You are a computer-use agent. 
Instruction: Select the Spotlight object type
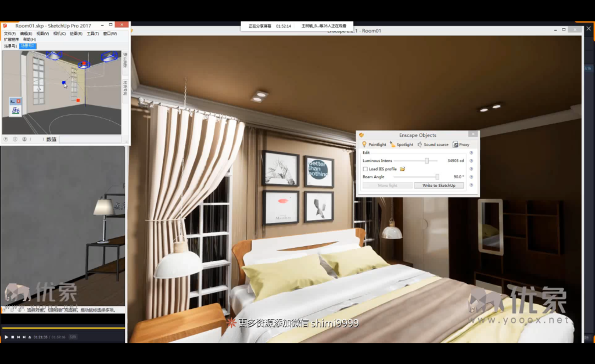(402, 145)
